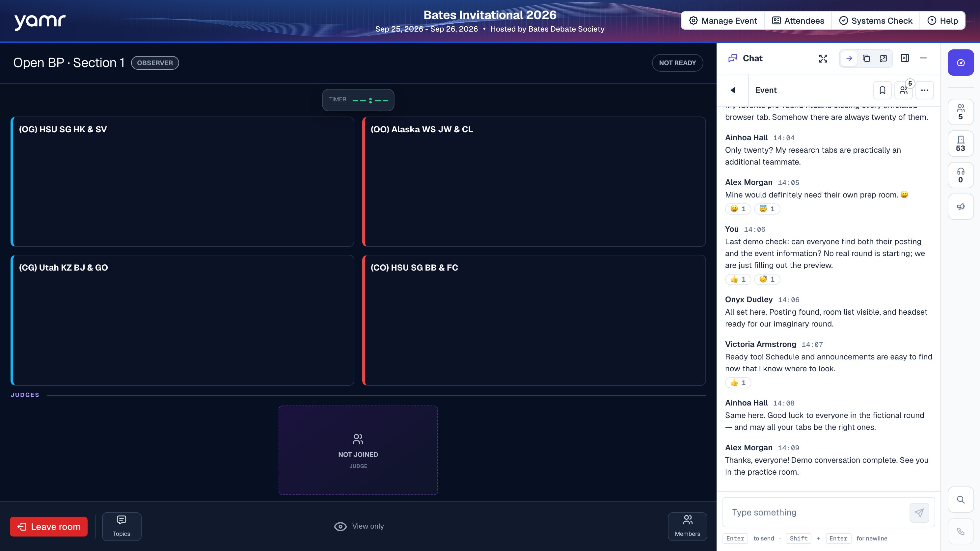Screen dimensions: 980x551
Task: Toggle the NOT READY status
Action: click(677, 63)
